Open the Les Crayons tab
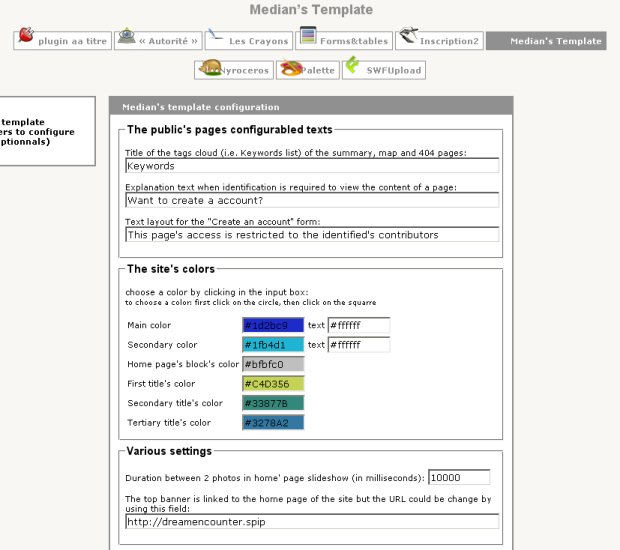This screenshot has width=620, height=550. (x=249, y=41)
